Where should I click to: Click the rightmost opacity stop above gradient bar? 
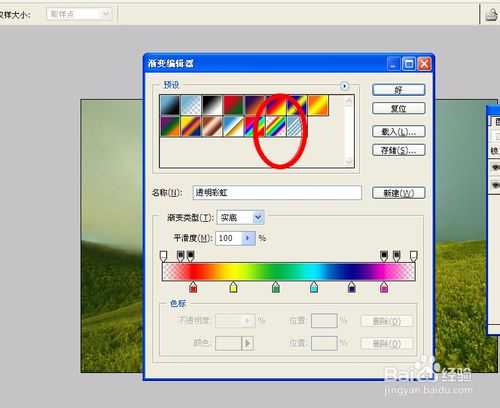coord(413,256)
